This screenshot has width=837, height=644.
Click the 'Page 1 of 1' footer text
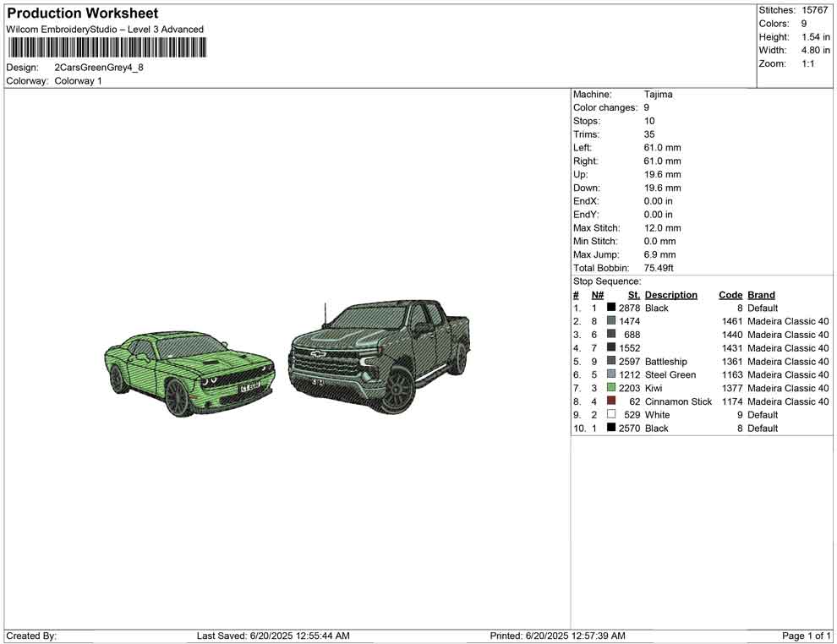click(806, 636)
